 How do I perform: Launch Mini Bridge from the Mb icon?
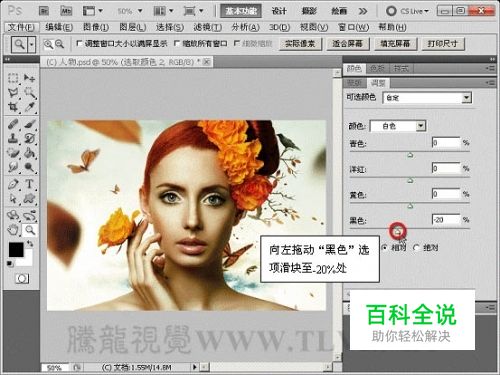[66, 11]
